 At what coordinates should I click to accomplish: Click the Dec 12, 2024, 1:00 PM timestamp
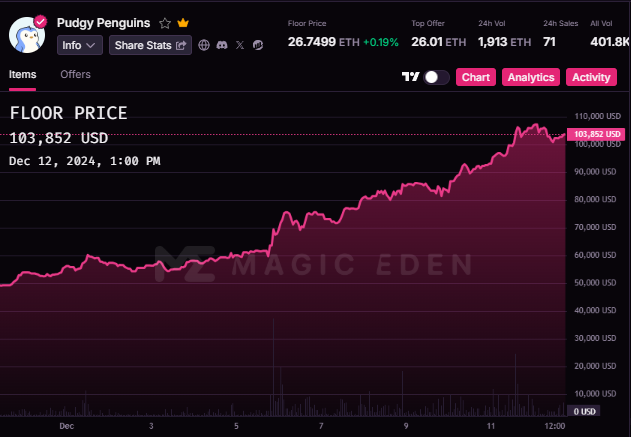[x=85, y=161]
